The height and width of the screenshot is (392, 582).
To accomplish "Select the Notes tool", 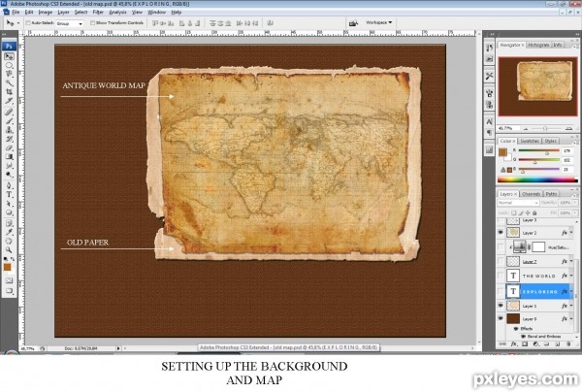I will tap(9, 223).
